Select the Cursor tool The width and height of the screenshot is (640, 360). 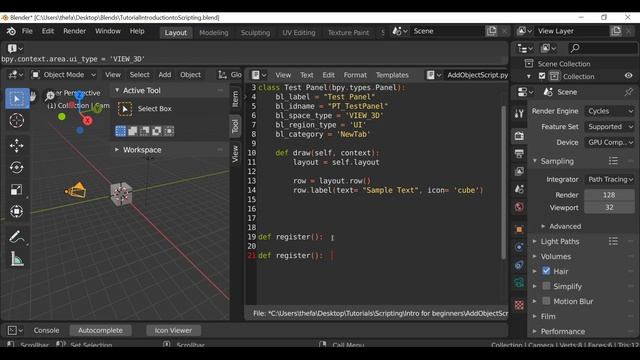pos(17,120)
